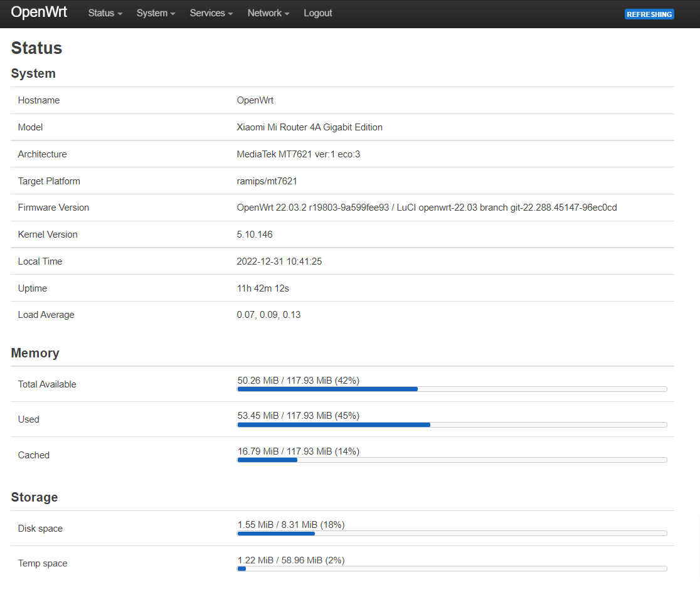Click the Used memory row label

coord(29,419)
